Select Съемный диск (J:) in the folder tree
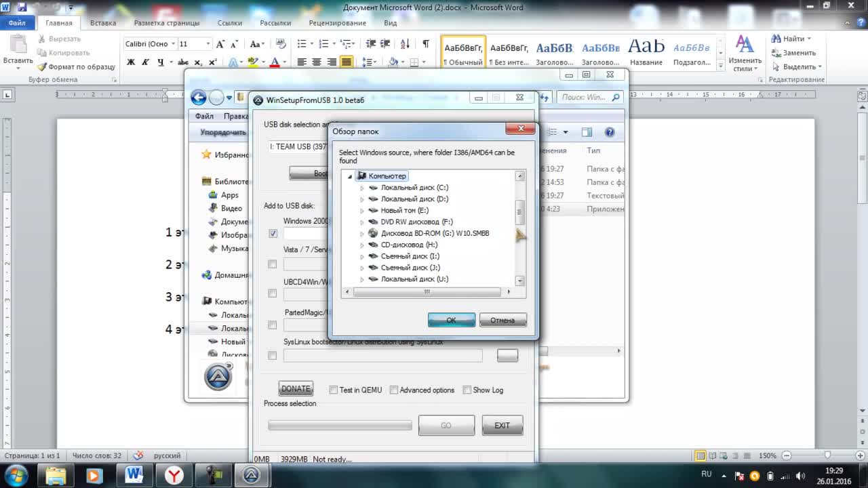Screen dimensions: 868x488 pyautogui.click(x=410, y=268)
